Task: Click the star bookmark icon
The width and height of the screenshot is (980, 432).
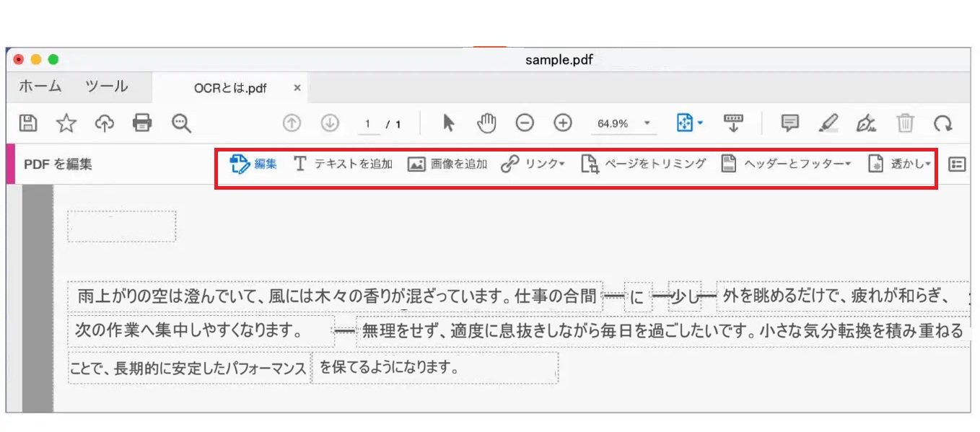Action: pos(66,123)
